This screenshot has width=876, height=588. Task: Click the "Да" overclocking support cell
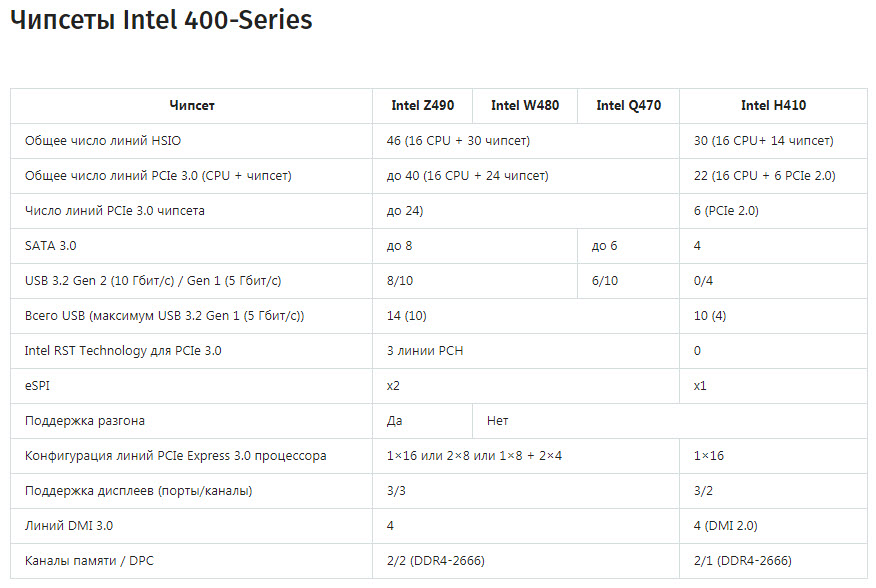tap(394, 421)
